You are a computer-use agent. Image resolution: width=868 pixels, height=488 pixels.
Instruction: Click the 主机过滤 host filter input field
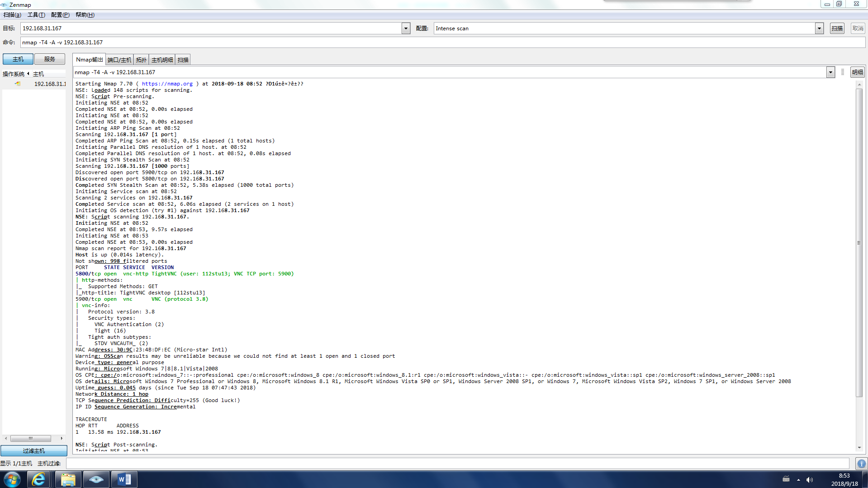[458, 464]
